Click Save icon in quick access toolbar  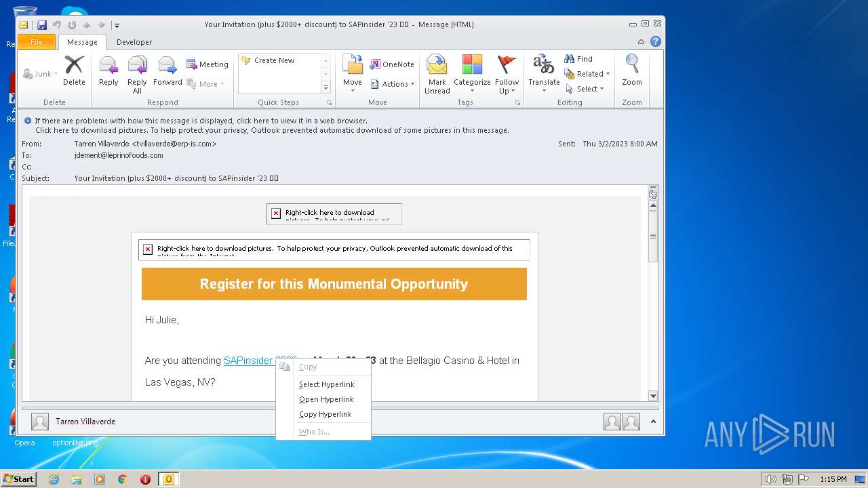pyautogui.click(x=42, y=25)
